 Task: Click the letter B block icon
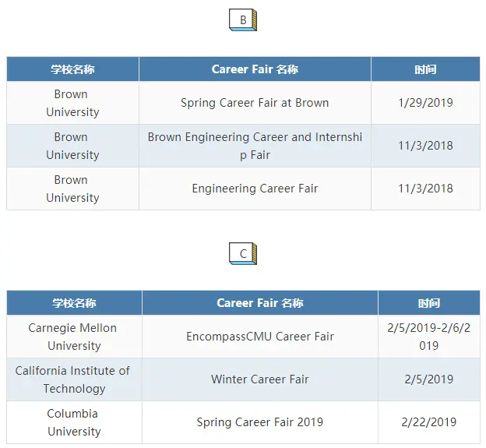click(x=243, y=19)
